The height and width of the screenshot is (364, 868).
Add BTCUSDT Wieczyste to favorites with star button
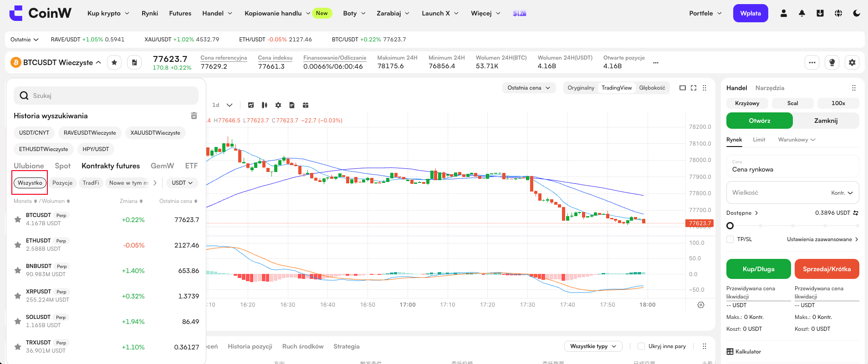point(114,62)
